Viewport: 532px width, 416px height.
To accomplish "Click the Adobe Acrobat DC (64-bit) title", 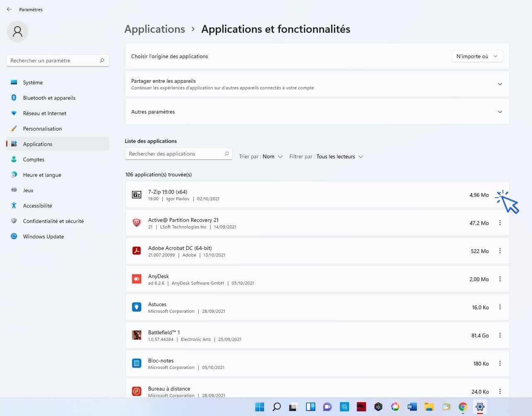I will coord(180,248).
